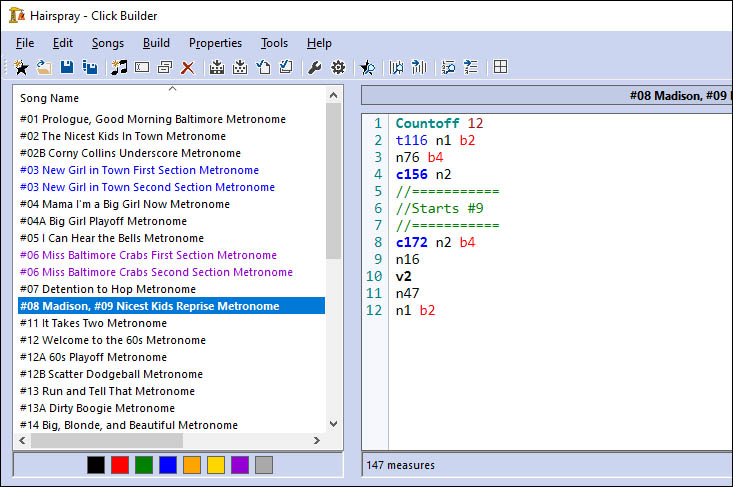Viewport: 733px width, 487px height.
Task: Open the Tools menu
Action: pos(274,43)
